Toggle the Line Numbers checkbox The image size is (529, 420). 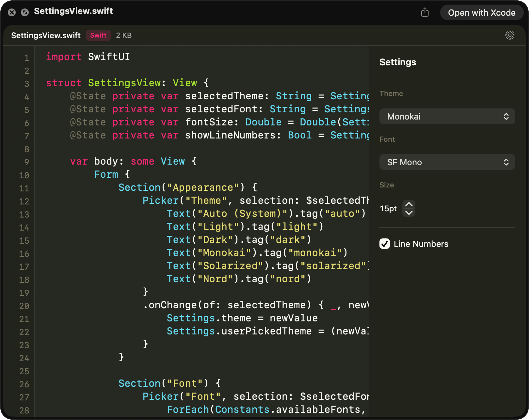[x=385, y=244]
